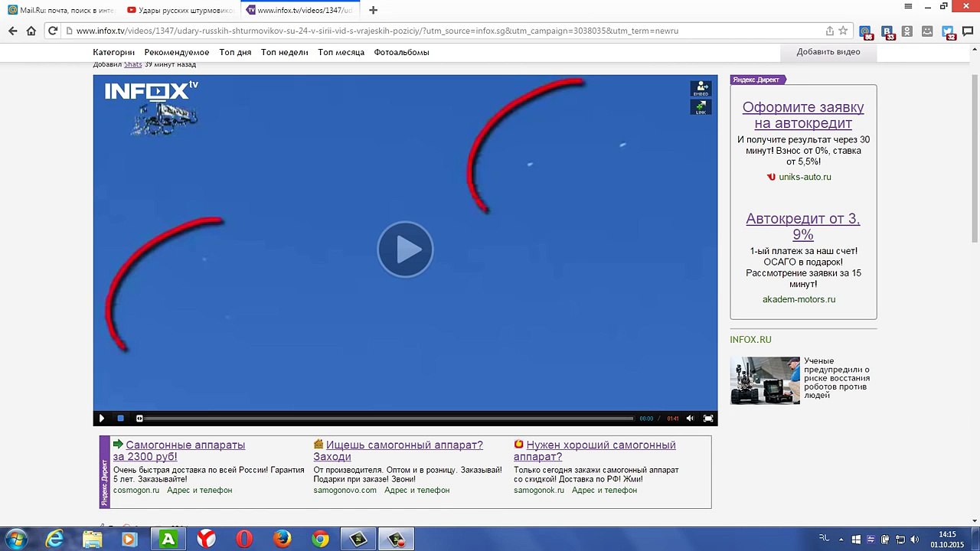Show hidden system tray icons
980x551 pixels.
(x=841, y=540)
